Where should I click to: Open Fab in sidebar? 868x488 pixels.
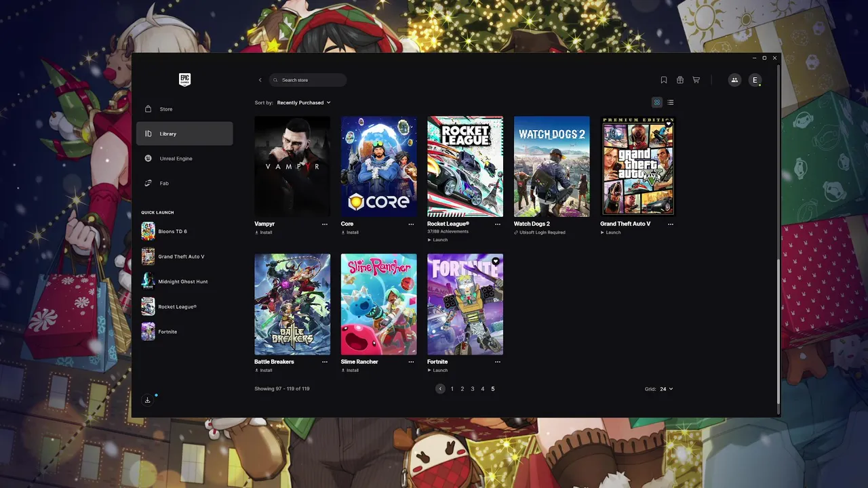[x=184, y=183]
